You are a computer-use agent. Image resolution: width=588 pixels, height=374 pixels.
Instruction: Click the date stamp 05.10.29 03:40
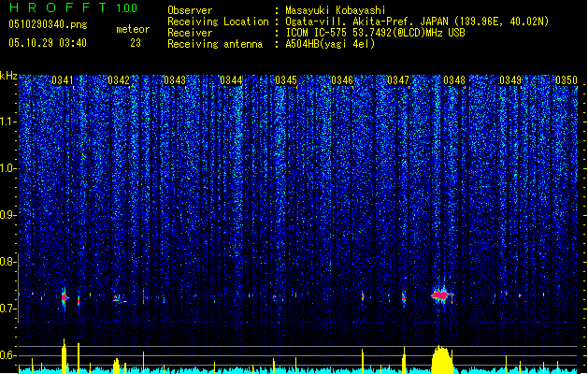coord(48,43)
